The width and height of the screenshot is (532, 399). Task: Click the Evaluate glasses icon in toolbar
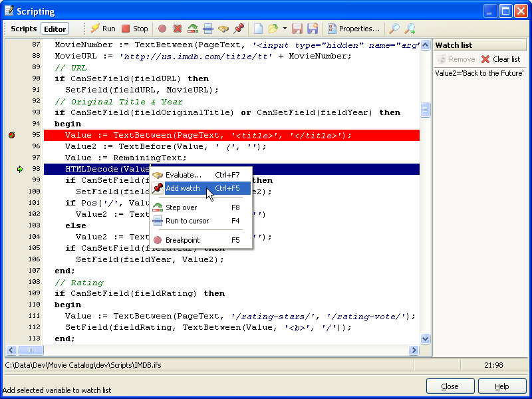[223, 29]
